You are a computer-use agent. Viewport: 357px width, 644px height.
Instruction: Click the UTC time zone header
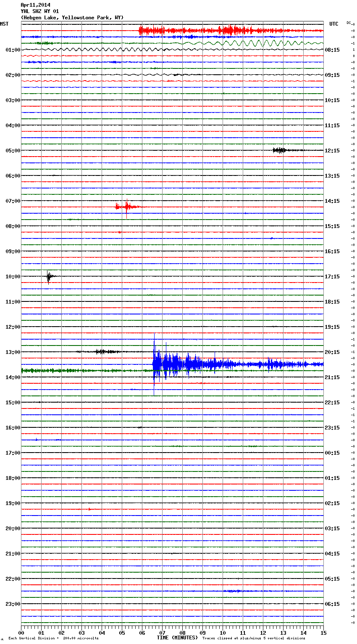coord(333,24)
